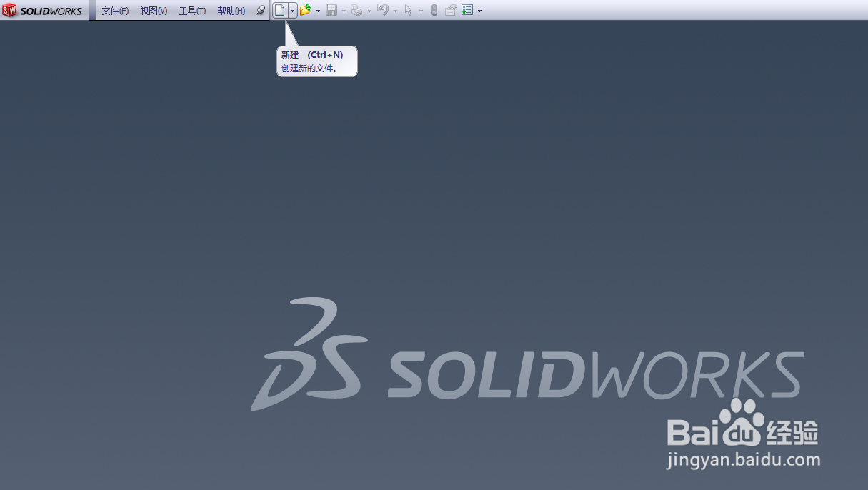Click the New document icon
Screen dimensions: 868x490
coord(281,11)
